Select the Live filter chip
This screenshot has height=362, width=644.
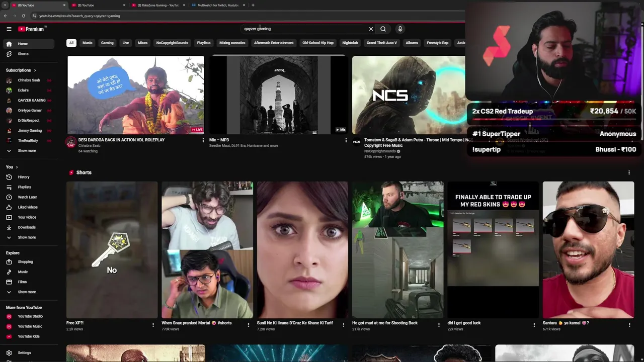point(126,43)
